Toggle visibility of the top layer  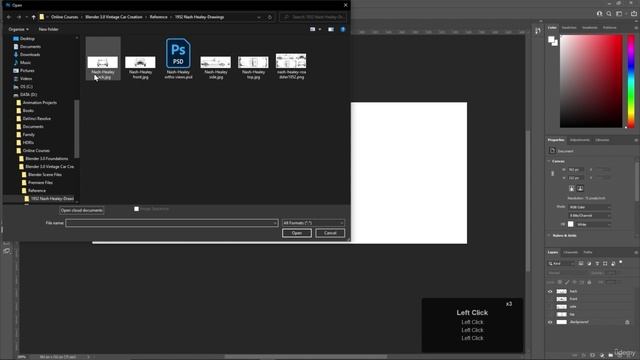pos(550,314)
